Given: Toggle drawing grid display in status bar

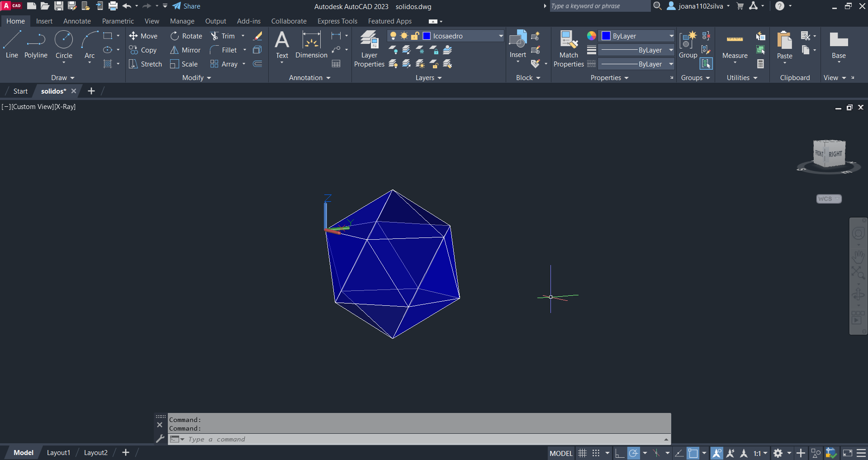Looking at the screenshot, I should click(583, 453).
